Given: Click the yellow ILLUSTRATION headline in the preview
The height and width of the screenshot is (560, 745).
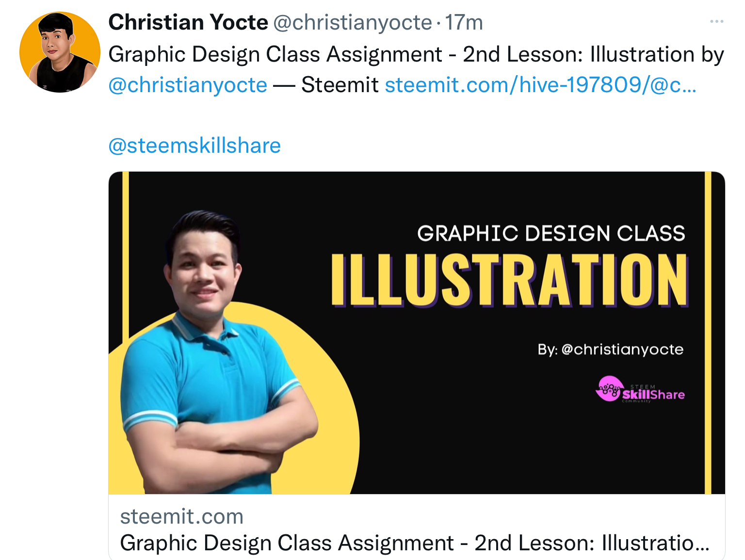Looking at the screenshot, I should pyautogui.click(x=509, y=280).
